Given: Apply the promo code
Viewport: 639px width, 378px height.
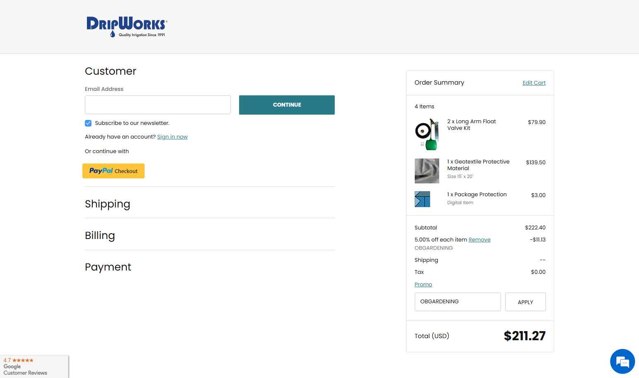Looking at the screenshot, I should 525,302.
